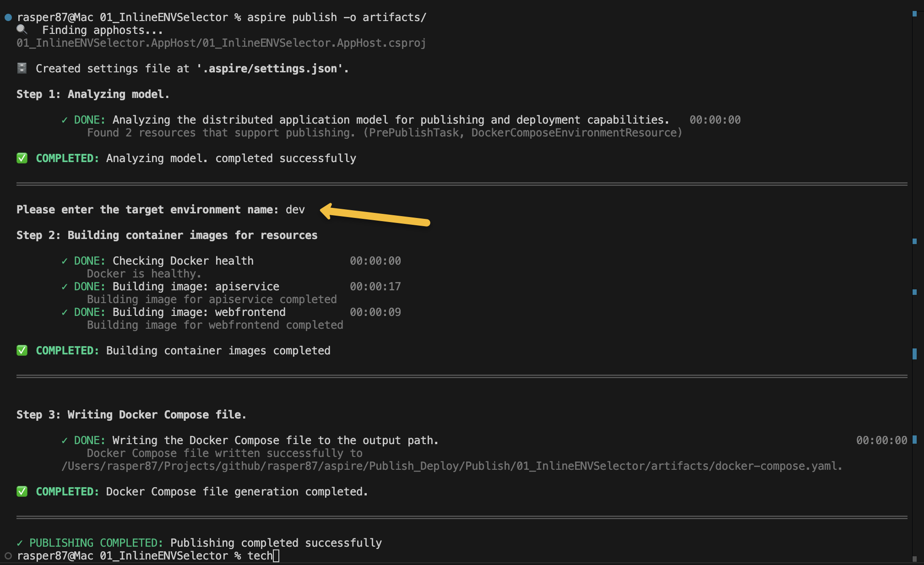Click the tallest blue marker in scrollbar ruler
The image size is (924, 565).
point(914,353)
